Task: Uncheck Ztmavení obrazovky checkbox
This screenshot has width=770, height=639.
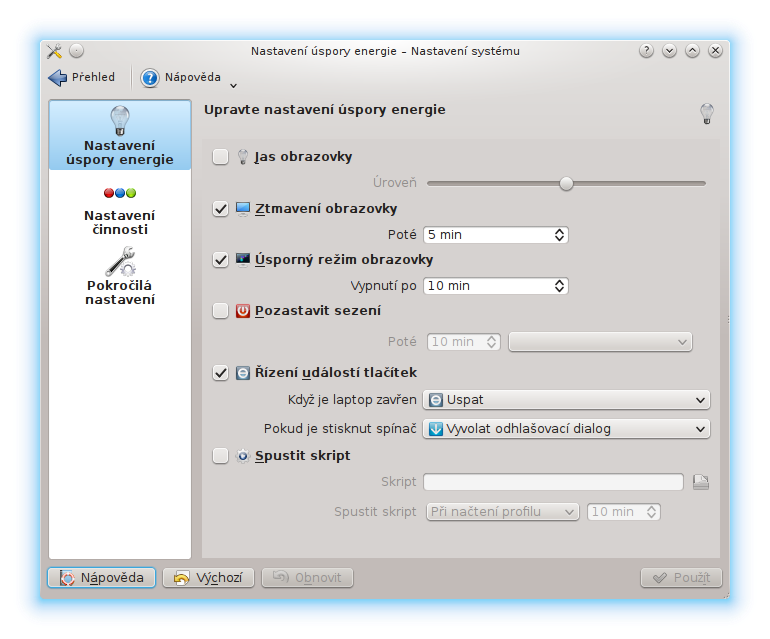Action: coord(220,209)
